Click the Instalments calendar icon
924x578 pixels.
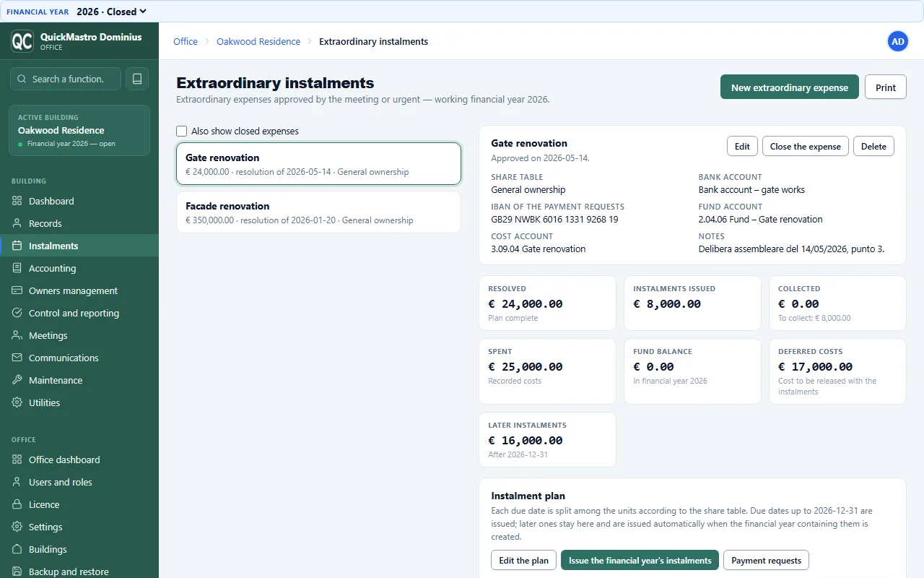click(x=17, y=246)
